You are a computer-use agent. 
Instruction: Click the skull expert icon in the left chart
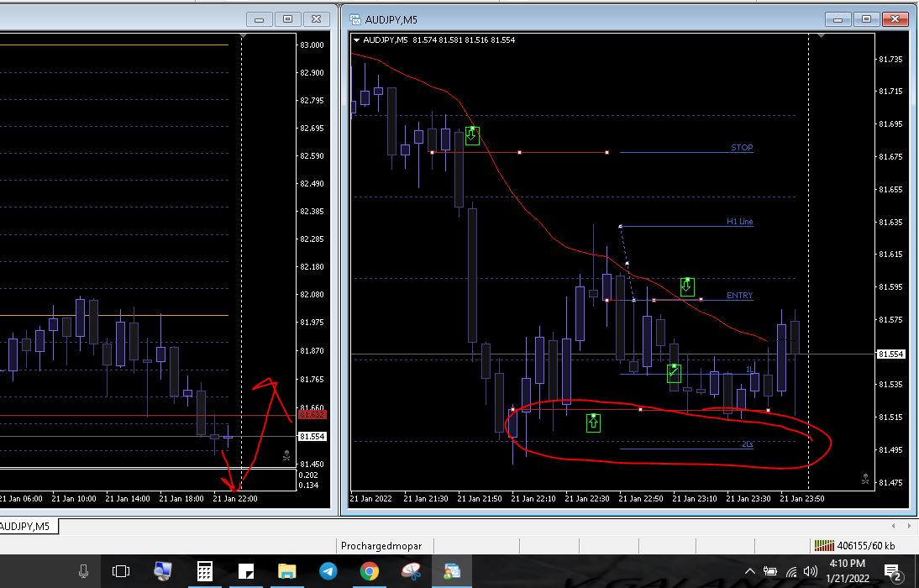(x=286, y=455)
